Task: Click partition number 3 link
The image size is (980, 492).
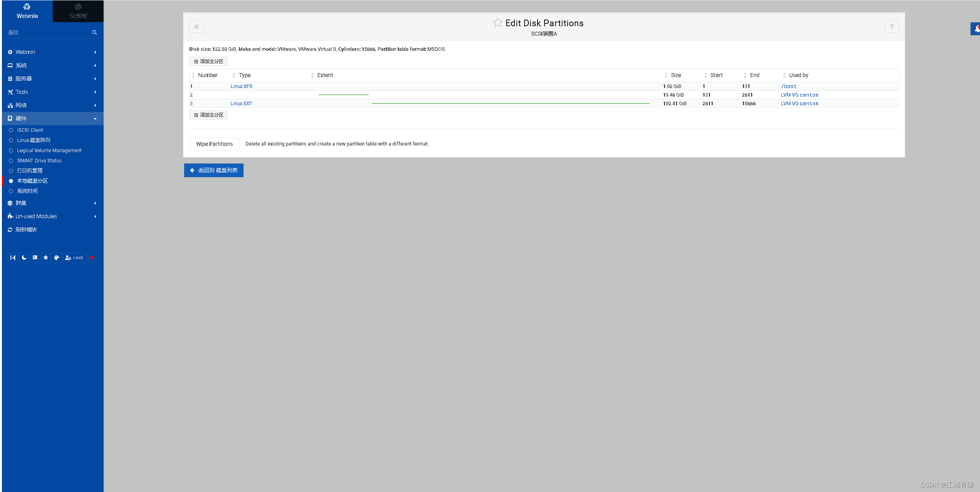Action: [x=192, y=103]
